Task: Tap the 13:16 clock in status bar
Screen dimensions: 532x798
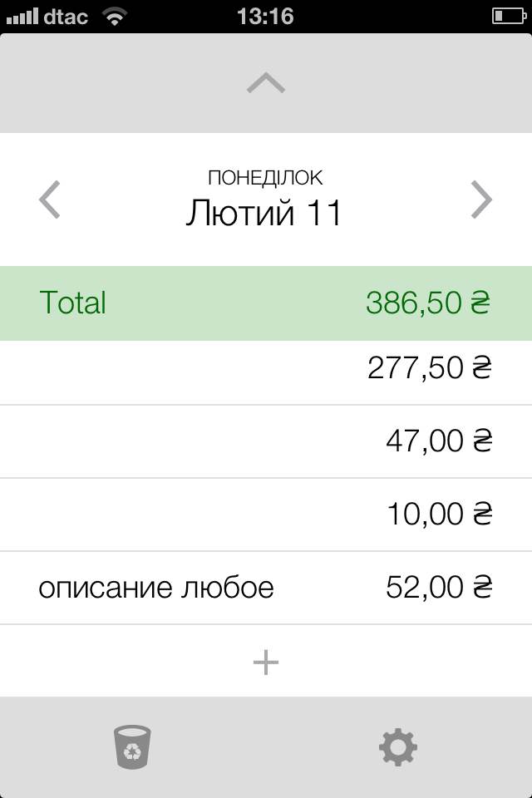Action: (265, 16)
